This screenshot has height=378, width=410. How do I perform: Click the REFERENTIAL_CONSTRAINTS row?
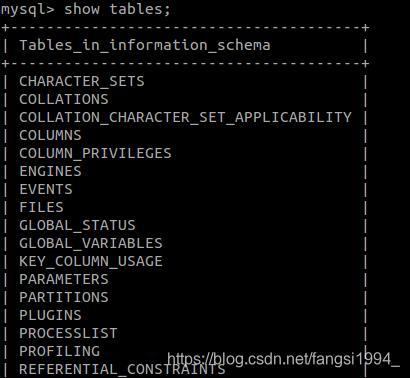pos(122,369)
